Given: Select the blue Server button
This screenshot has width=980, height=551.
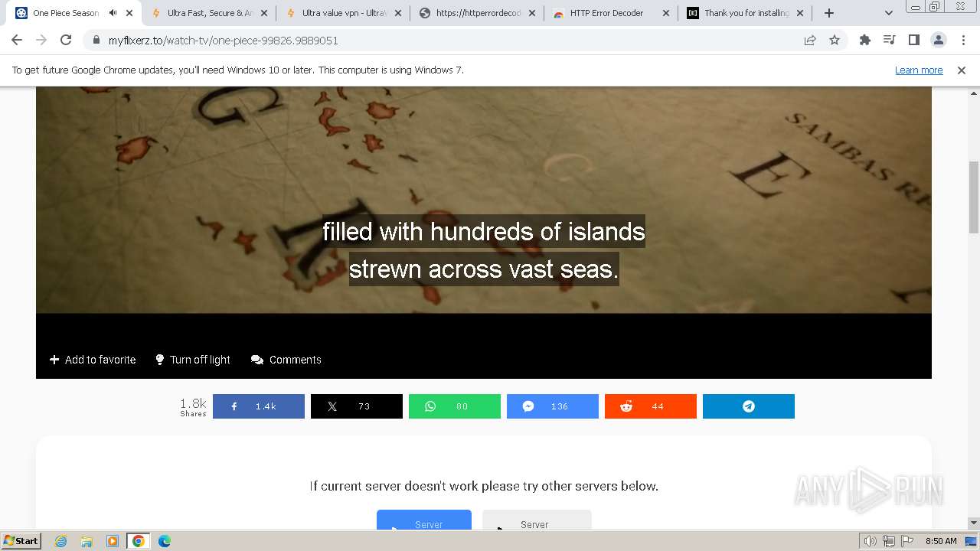Looking at the screenshot, I should tap(424, 520).
